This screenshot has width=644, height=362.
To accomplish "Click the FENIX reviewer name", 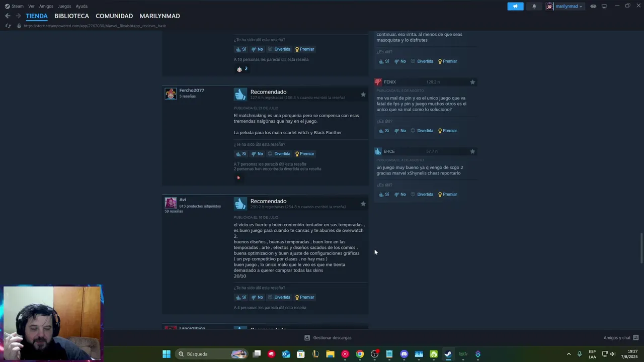I will pos(390,82).
